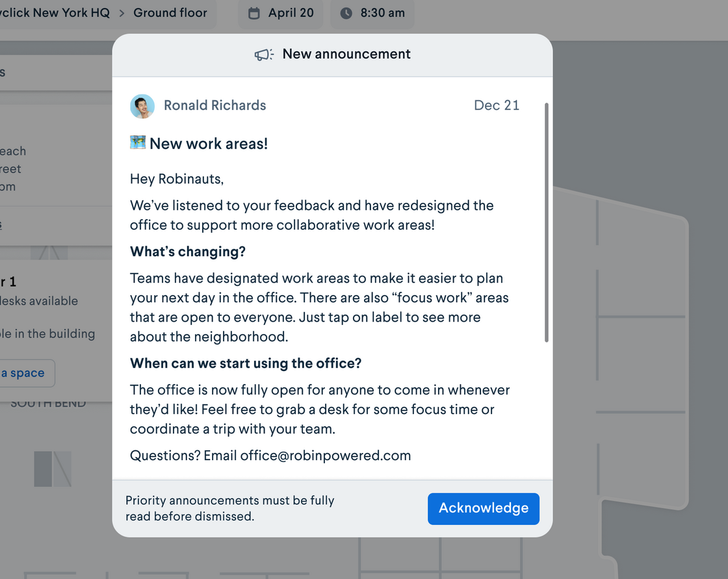Click the office@robinpowered.com email address
728x579 pixels.
pos(325,456)
